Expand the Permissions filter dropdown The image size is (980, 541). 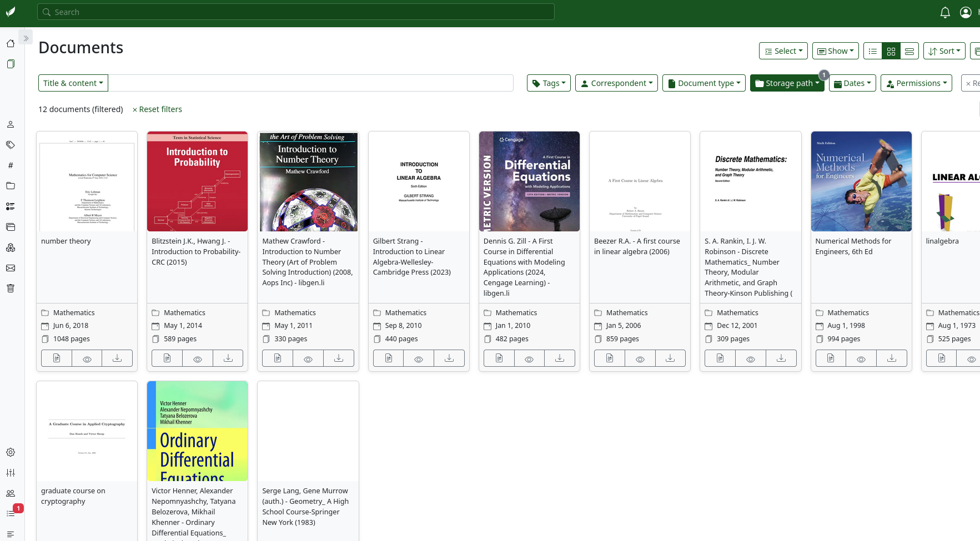click(x=916, y=83)
